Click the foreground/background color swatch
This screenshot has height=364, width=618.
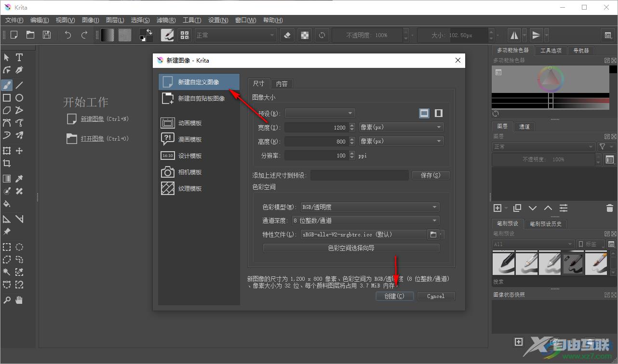(146, 35)
